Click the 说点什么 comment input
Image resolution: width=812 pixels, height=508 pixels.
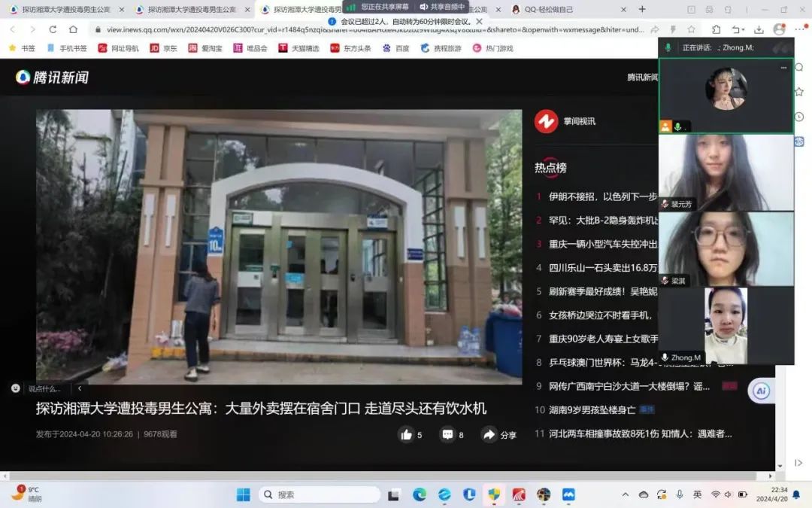pos(44,388)
